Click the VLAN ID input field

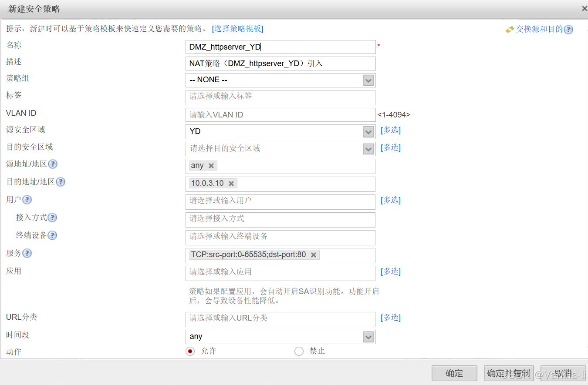[x=280, y=115]
